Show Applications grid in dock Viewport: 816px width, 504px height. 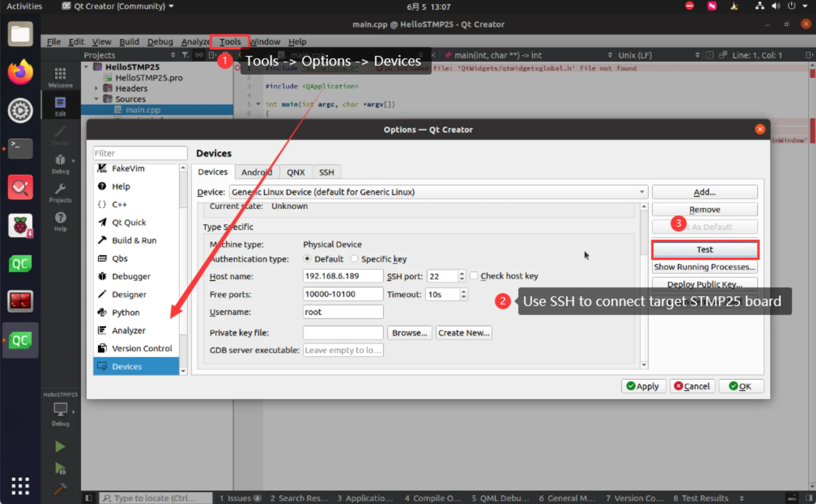pos(20,486)
